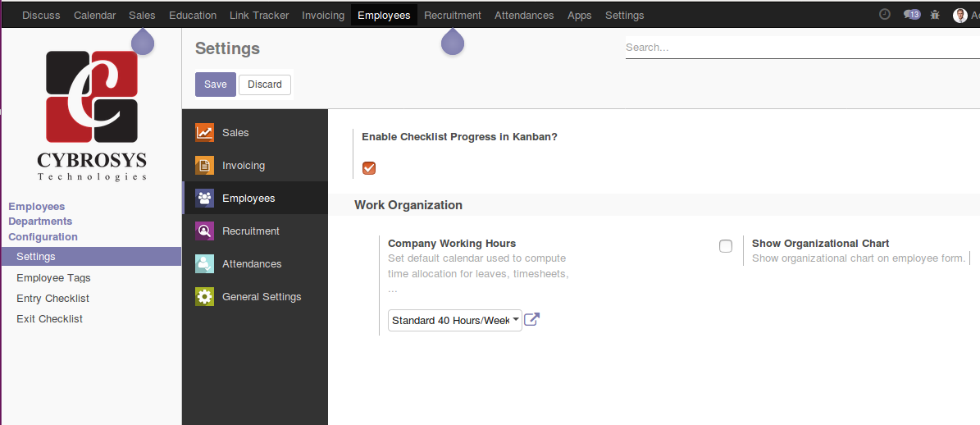This screenshot has height=425, width=980.
Task: Open the Recruitment menu in top bar
Action: coord(452,15)
